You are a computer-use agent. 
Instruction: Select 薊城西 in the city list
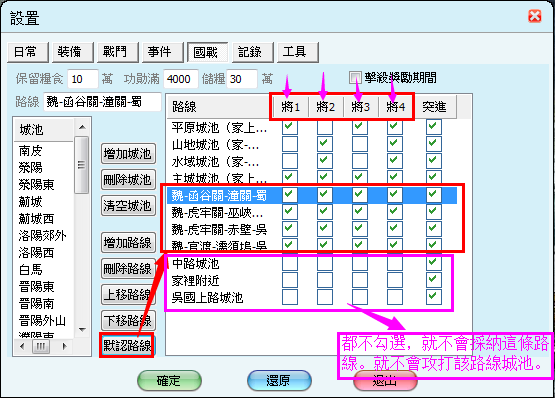pyautogui.click(x=36, y=218)
